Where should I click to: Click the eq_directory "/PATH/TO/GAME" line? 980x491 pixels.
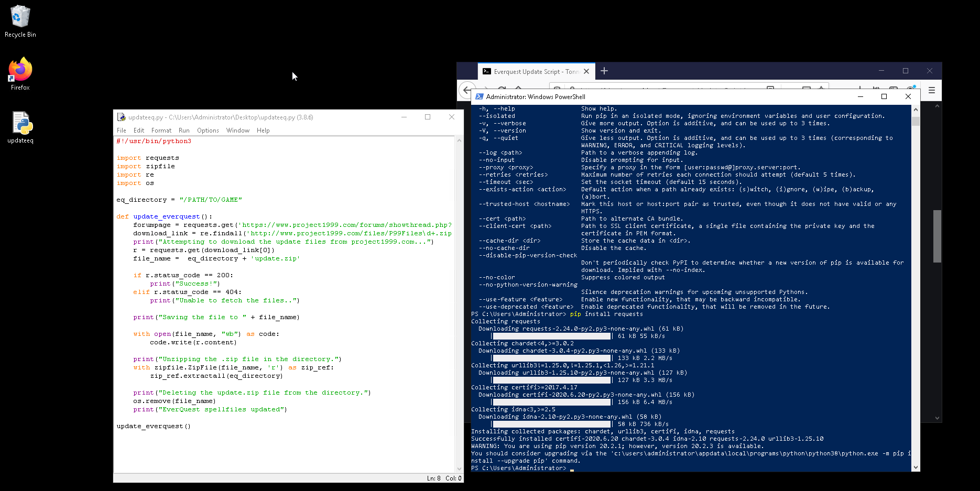(x=179, y=200)
